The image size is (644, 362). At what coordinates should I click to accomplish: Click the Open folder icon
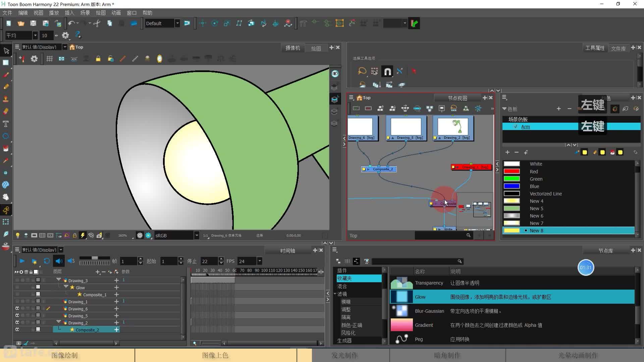pyautogui.click(x=21, y=23)
